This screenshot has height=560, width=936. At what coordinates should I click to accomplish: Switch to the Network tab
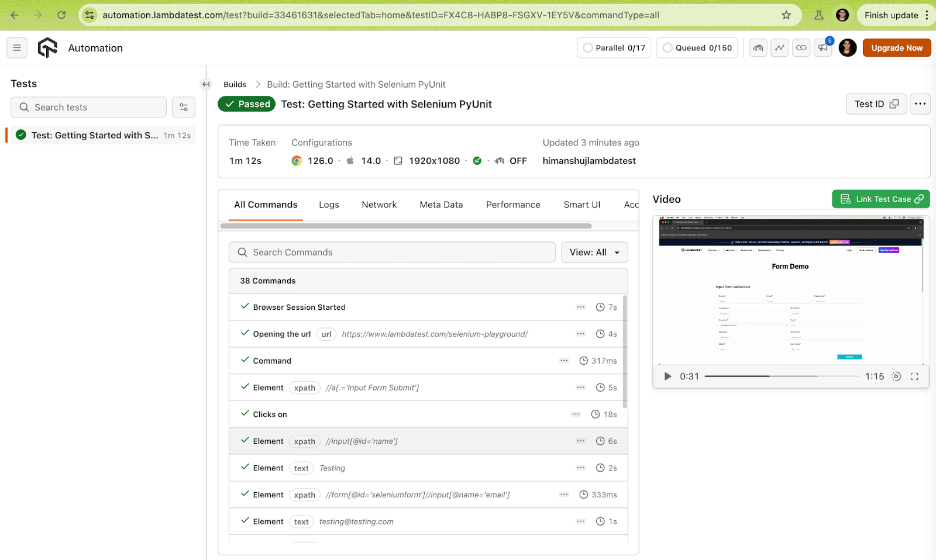point(379,204)
